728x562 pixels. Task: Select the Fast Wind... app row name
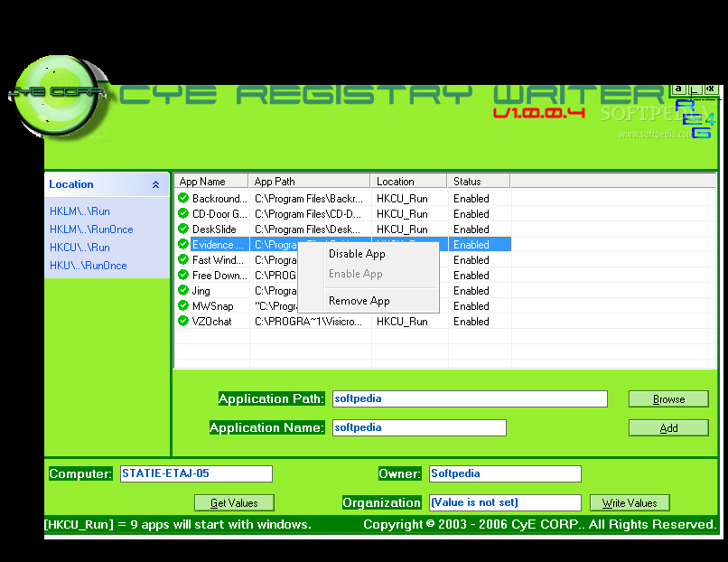click(218, 260)
